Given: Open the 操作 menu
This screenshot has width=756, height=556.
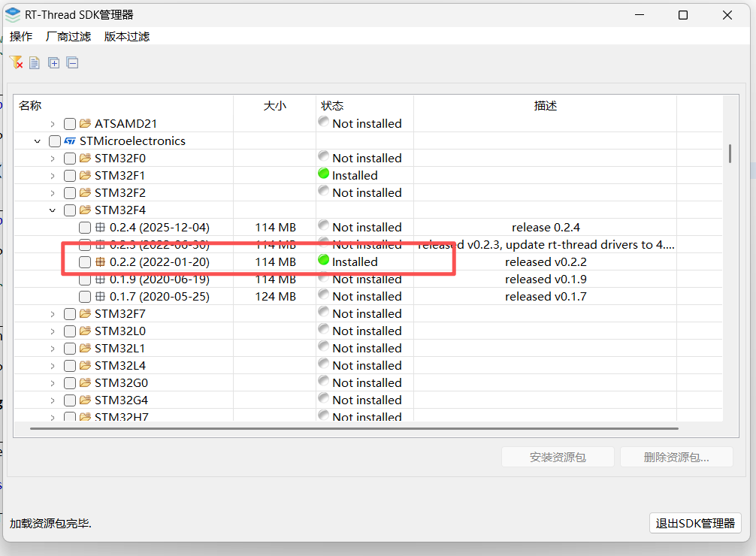Looking at the screenshot, I should (x=21, y=37).
